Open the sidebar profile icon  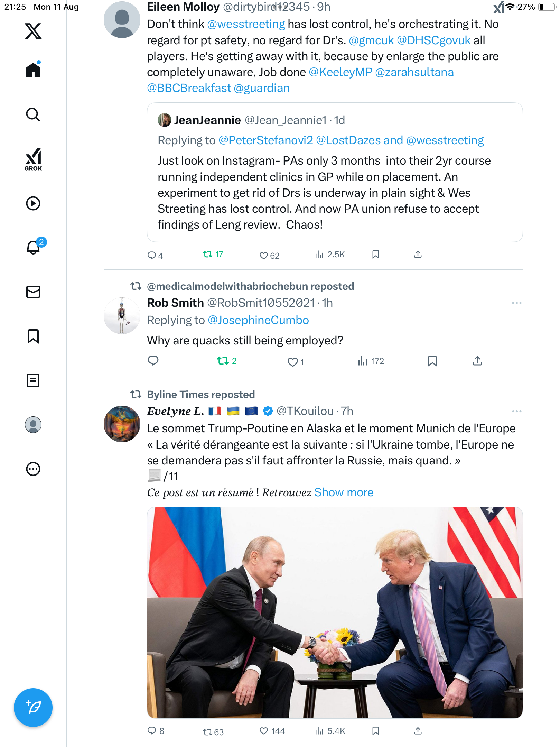coord(33,425)
